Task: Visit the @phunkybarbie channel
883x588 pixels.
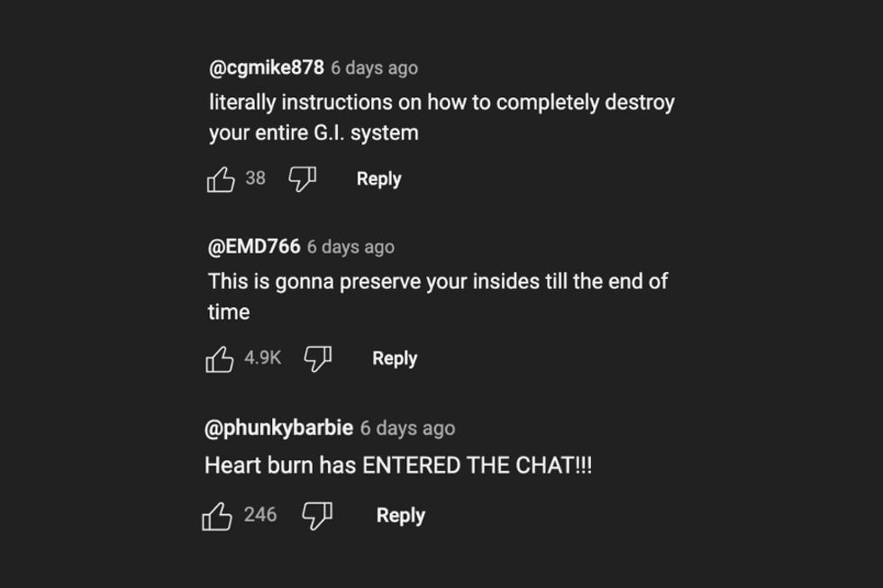Action: [278, 428]
